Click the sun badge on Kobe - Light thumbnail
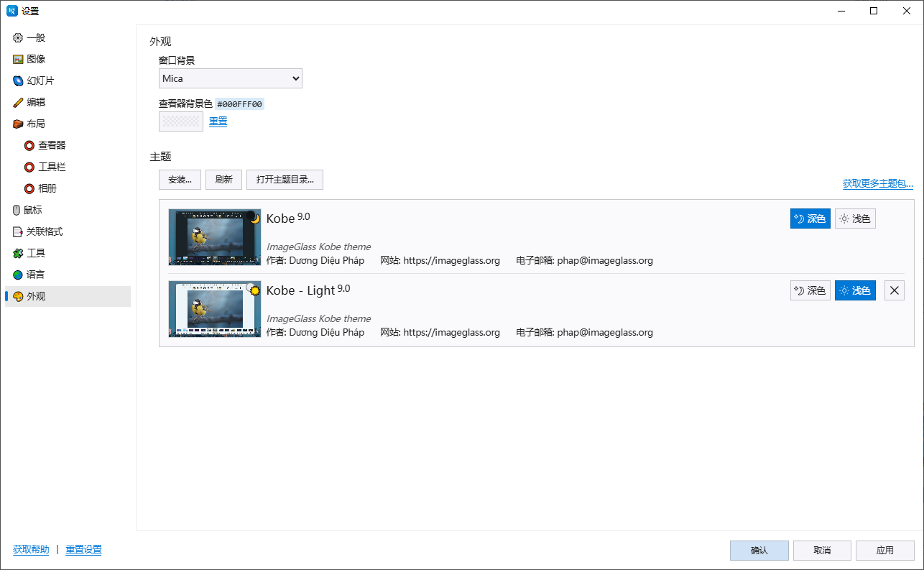Screen dimensions: 924x570 pyautogui.click(x=254, y=289)
